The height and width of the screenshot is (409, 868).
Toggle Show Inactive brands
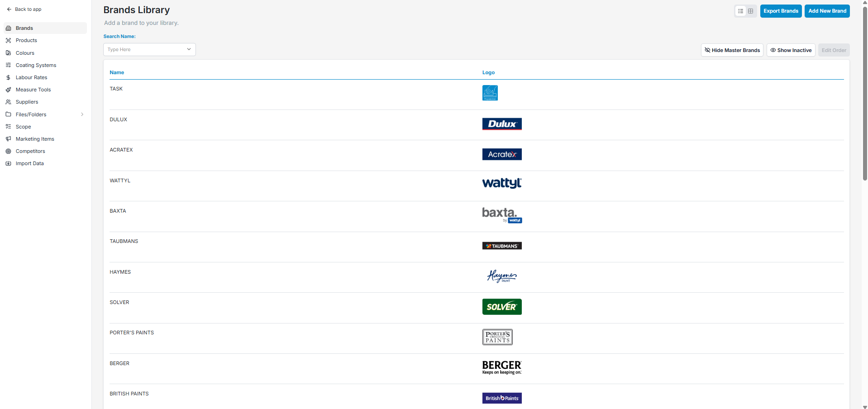791,50
